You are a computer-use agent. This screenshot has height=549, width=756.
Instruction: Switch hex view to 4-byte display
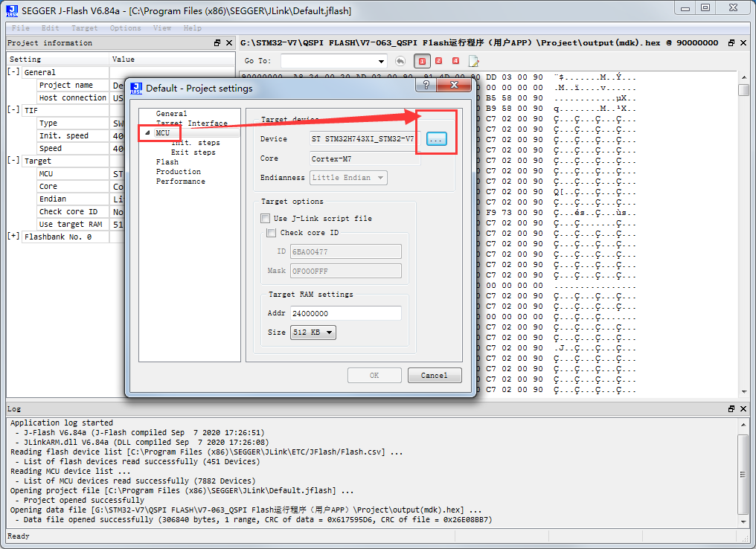point(455,61)
